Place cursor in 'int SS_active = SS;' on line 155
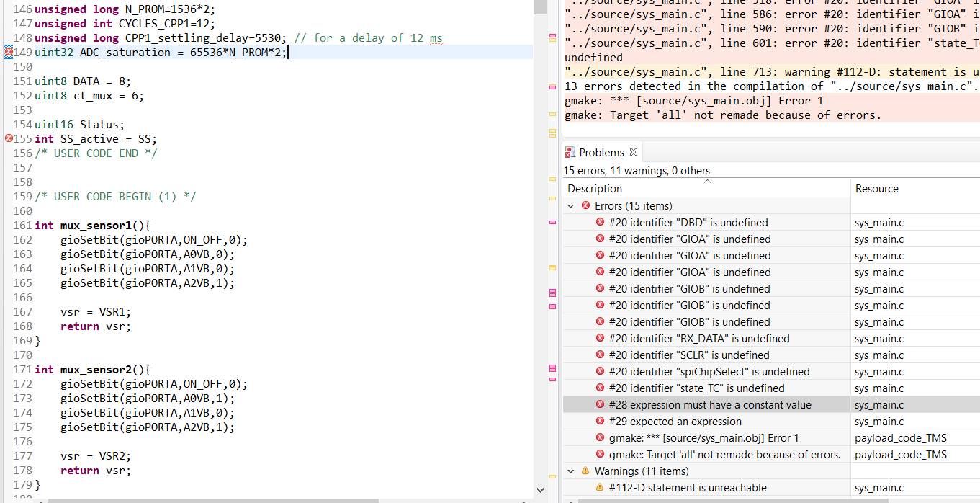Image resolution: width=980 pixels, height=503 pixels. pyautogui.click(x=96, y=138)
